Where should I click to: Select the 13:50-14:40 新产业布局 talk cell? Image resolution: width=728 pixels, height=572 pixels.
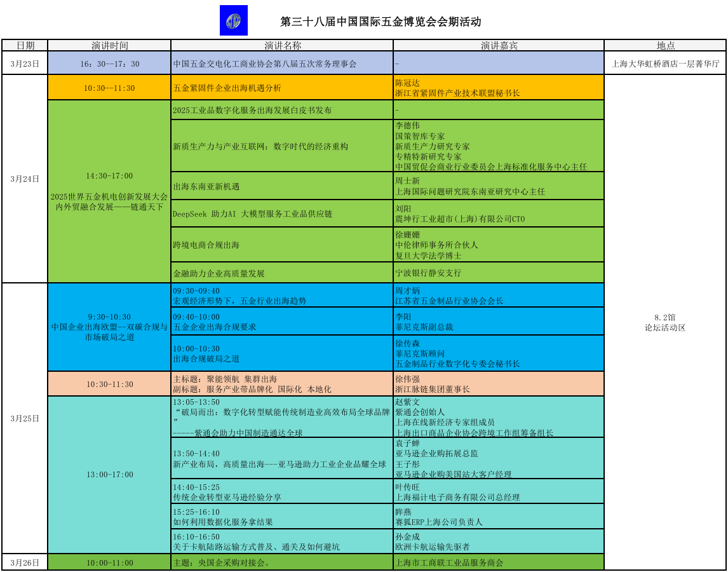(x=282, y=458)
